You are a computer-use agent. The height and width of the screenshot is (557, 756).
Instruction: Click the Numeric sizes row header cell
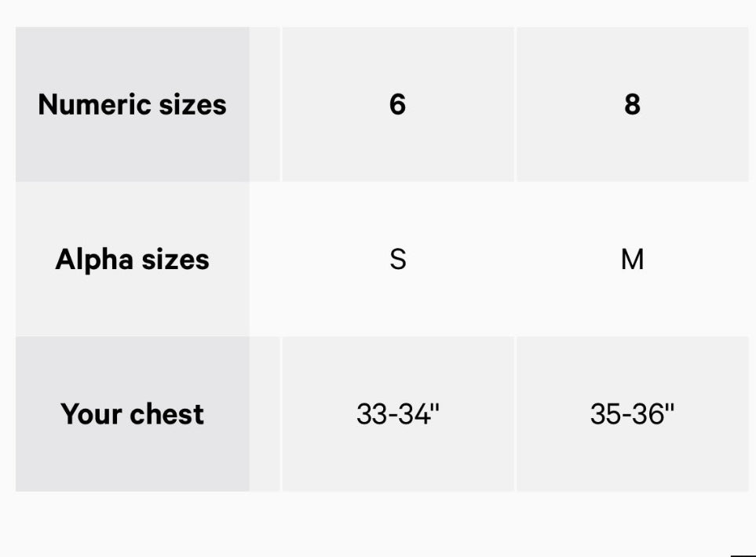pyautogui.click(x=132, y=104)
